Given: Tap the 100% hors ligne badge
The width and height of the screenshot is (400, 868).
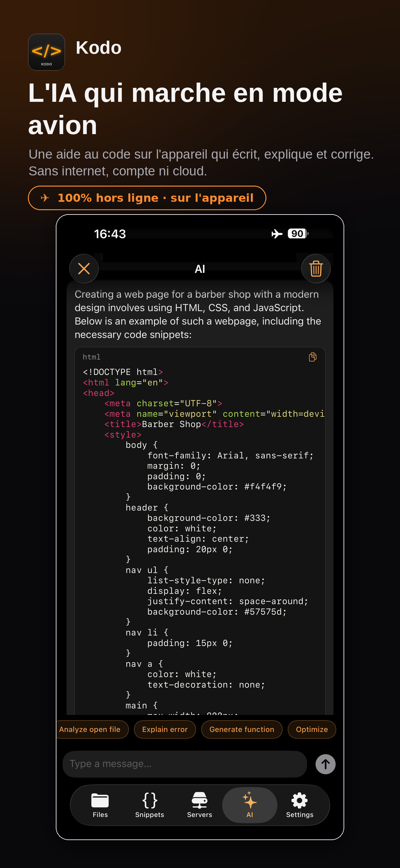Looking at the screenshot, I should pyautogui.click(x=147, y=198).
